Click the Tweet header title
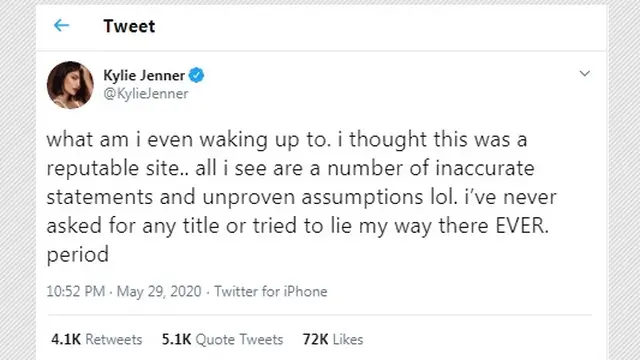The image size is (640, 360). point(129,26)
